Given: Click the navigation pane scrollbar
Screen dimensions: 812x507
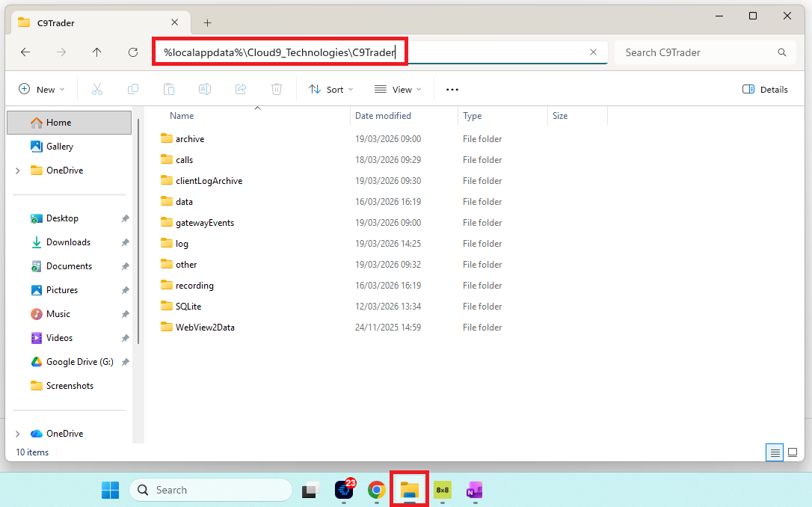Looking at the screenshot, I should coord(138,231).
